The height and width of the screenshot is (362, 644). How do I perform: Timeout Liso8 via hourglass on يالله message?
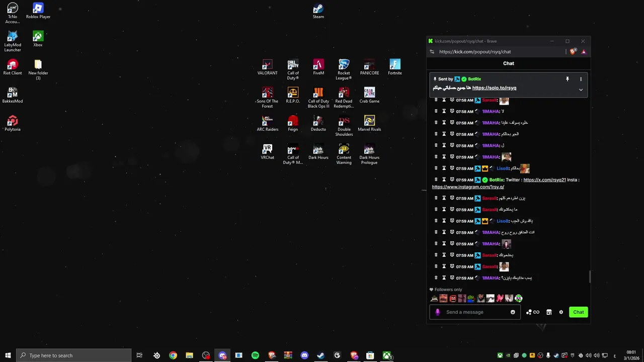[444, 221]
